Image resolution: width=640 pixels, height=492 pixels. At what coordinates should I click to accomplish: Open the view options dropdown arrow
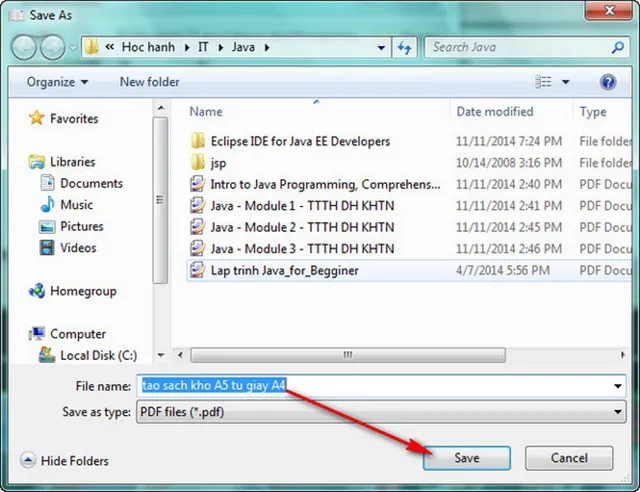click(566, 82)
